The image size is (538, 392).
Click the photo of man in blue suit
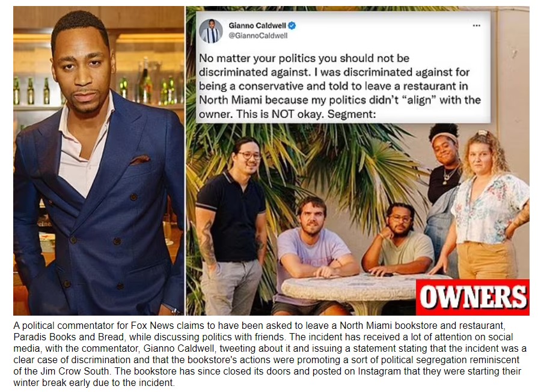click(99, 161)
